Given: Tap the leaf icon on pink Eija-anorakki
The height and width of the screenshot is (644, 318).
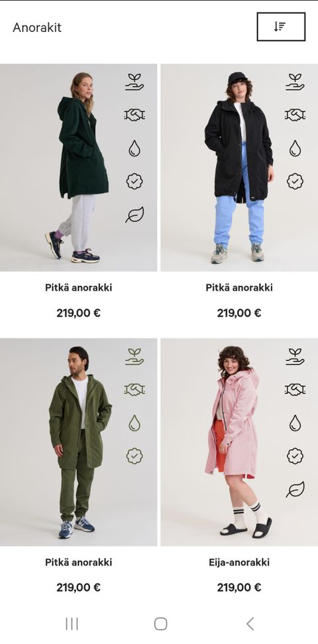Looking at the screenshot, I should point(295,489).
